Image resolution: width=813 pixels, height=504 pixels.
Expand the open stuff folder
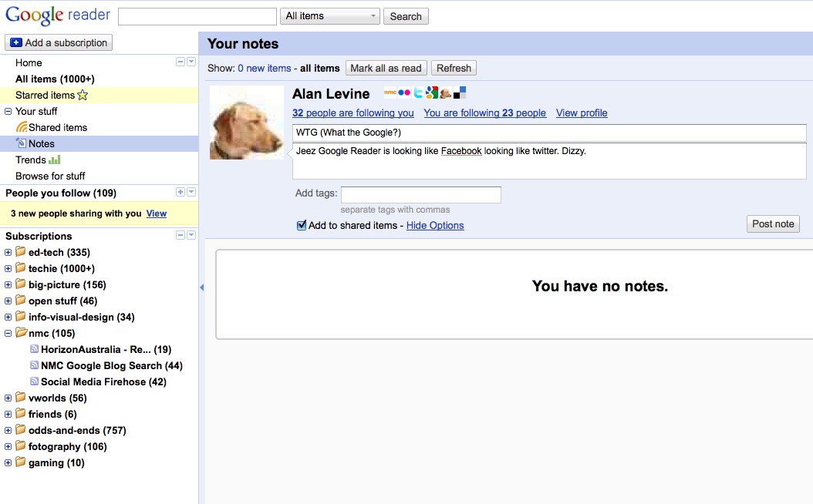pyautogui.click(x=8, y=301)
